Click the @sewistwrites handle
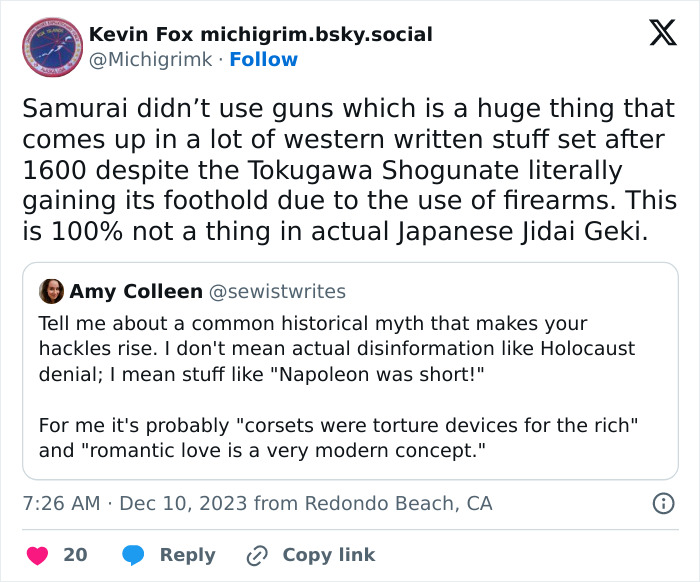 pos(276,291)
